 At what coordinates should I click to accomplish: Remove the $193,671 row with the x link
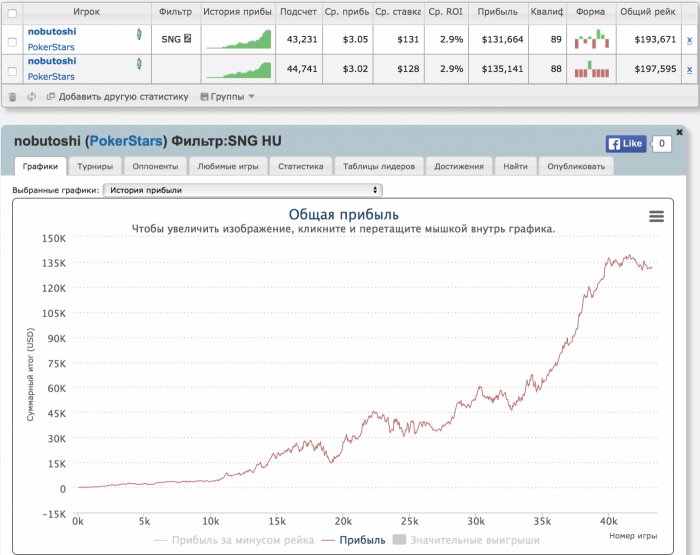pos(689,40)
